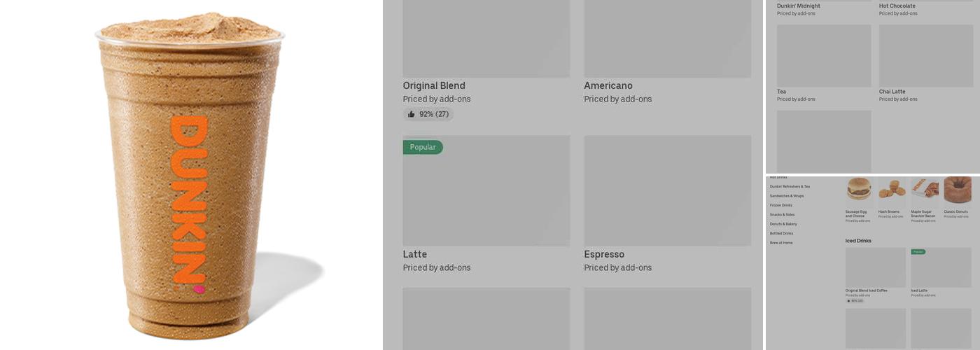Image resolution: width=980 pixels, height=350 pixels.
Task: Click the Classic Donuts picture
Action: (957, 190)
